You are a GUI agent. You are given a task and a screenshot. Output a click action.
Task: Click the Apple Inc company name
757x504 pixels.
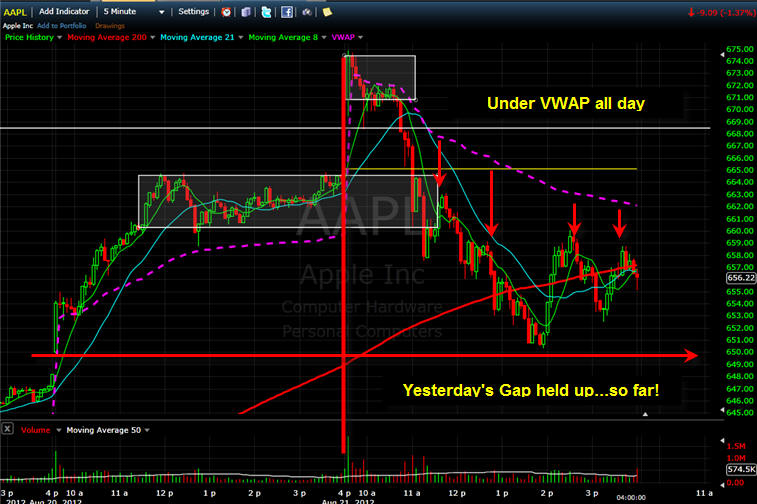click(18, 26)
